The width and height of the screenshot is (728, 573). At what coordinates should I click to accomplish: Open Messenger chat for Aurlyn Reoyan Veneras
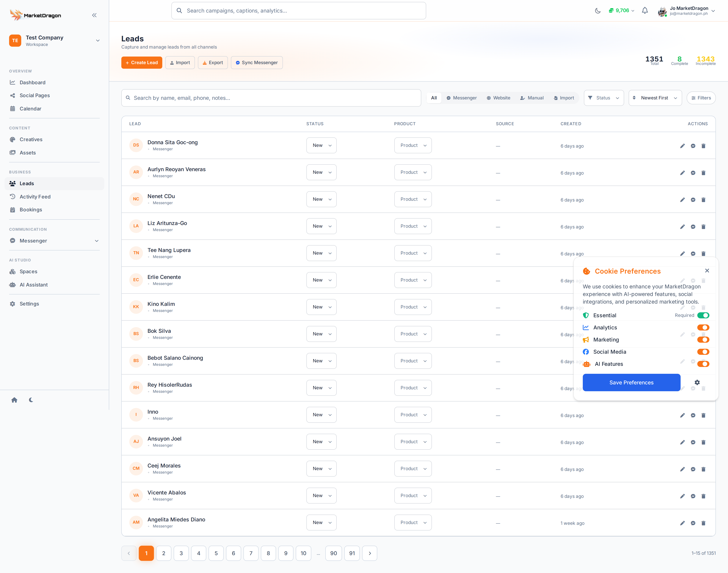tap(693, 173)
